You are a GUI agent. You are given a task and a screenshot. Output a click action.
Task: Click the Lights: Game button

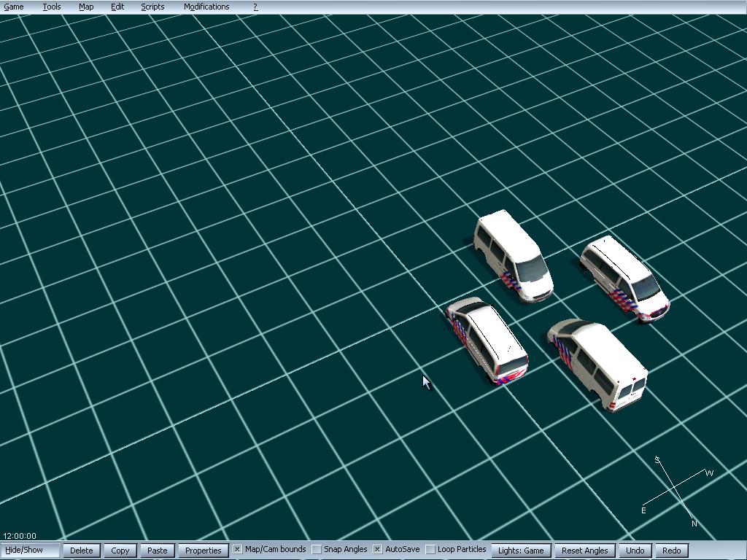pyautogui.click(x=521, y=550)
